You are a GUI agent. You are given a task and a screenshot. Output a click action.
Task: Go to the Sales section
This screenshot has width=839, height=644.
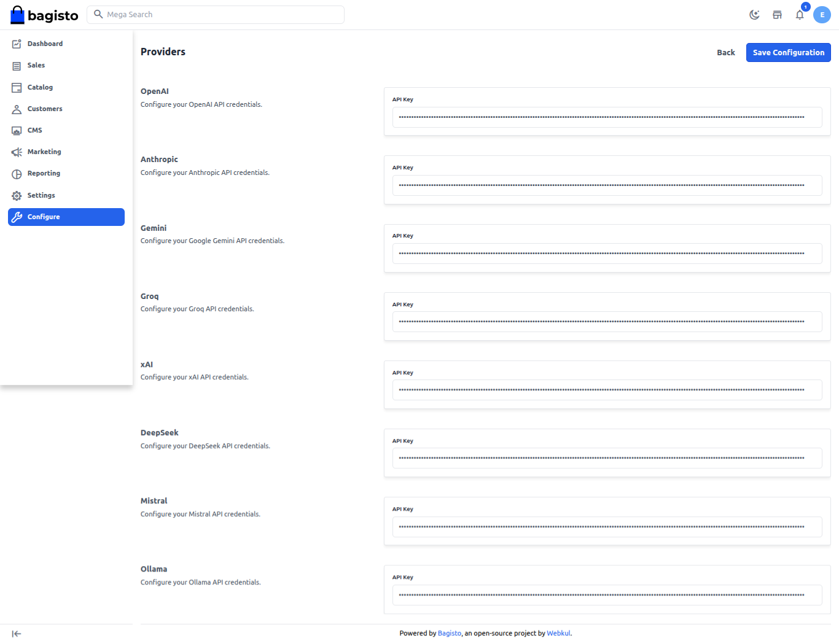pos(36,65)
